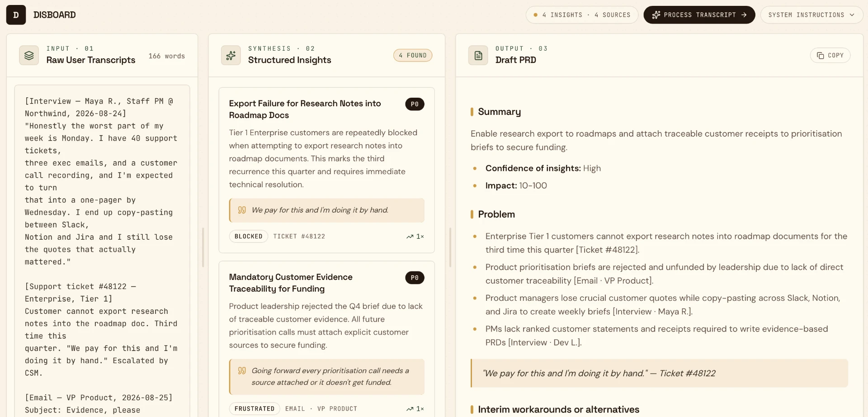Image resolution: width=868 pixels, height=417 pixels.
Task: Copy the Draft PRD
Action: (830, 55)
